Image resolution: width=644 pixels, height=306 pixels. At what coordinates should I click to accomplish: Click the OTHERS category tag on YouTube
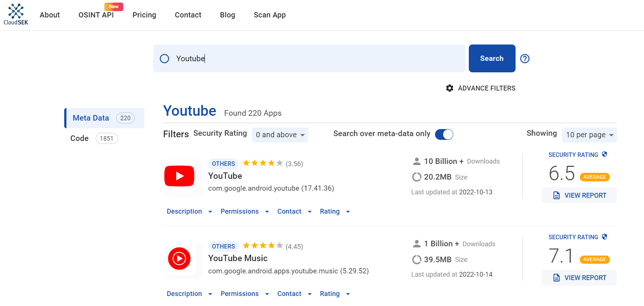pos(223,164)
